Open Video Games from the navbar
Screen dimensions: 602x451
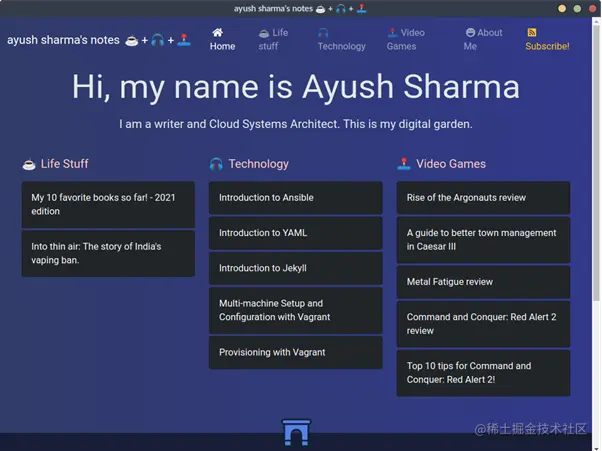405,40
